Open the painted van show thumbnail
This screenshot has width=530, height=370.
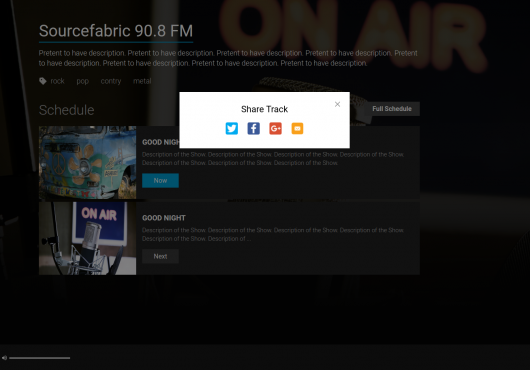pyautogui.click(x=88, y=163)
